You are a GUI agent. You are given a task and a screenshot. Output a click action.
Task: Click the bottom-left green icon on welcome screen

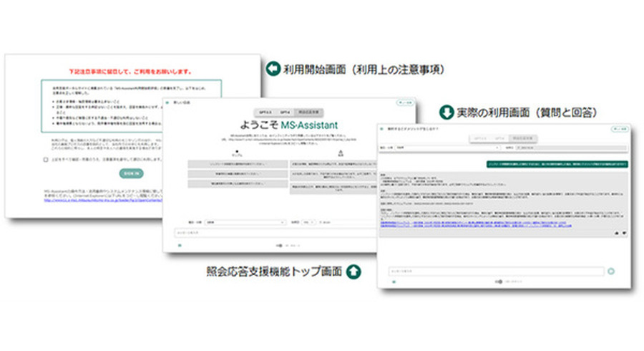pos(180,246)
